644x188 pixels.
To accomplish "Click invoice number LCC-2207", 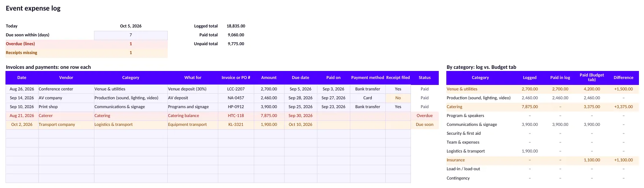I will coord(236,89).
